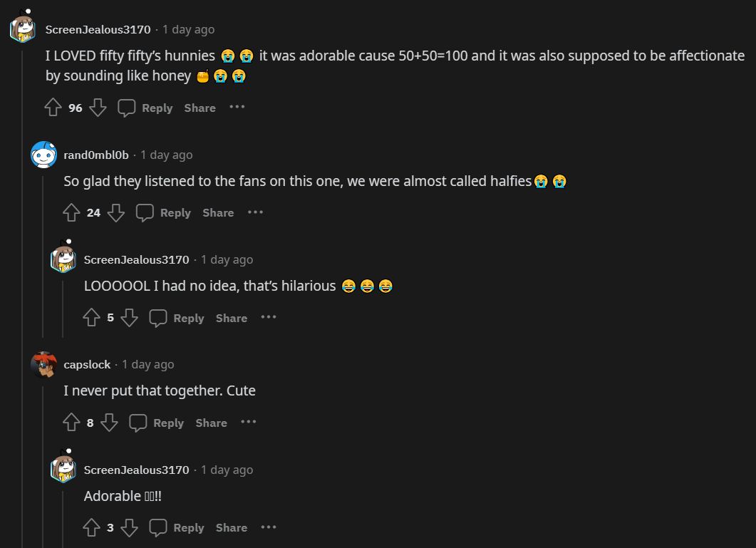Open more options menu on capslock's comment

point(248,422)
